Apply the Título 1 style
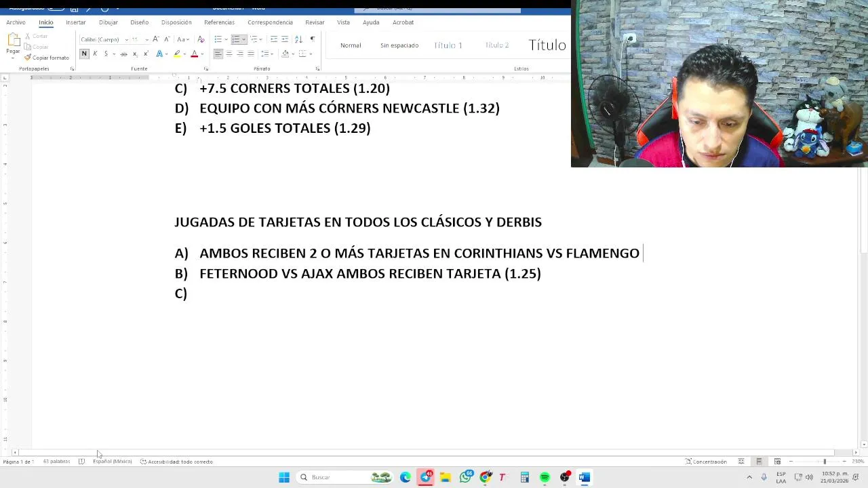 coord(448,45)
